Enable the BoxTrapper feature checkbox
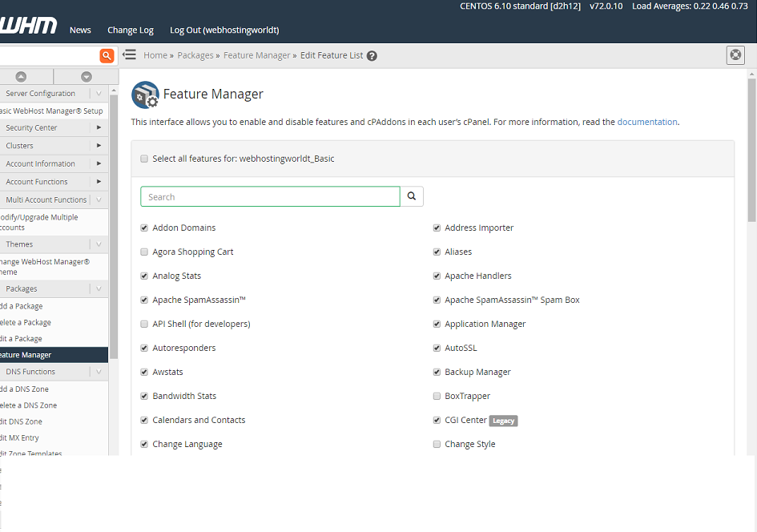Image resolution: width=757 pixels, height=532 pixels. tap(437, 396)
